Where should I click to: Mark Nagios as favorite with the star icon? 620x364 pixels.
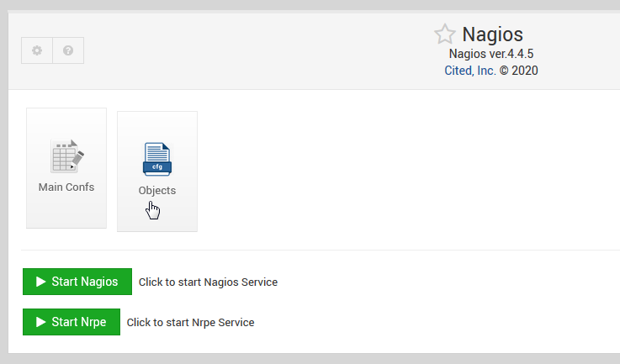tap(445, 34)
